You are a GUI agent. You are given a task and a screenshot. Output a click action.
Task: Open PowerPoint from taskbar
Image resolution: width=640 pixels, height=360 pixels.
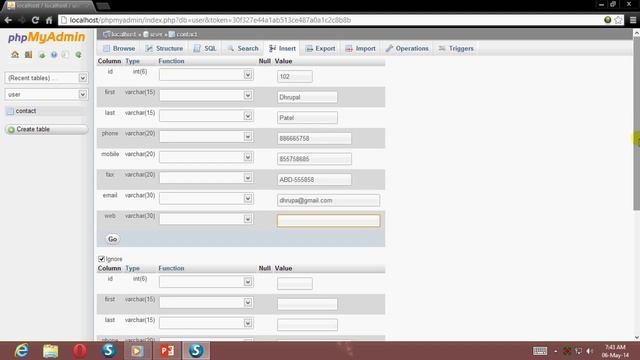[167, 351]
